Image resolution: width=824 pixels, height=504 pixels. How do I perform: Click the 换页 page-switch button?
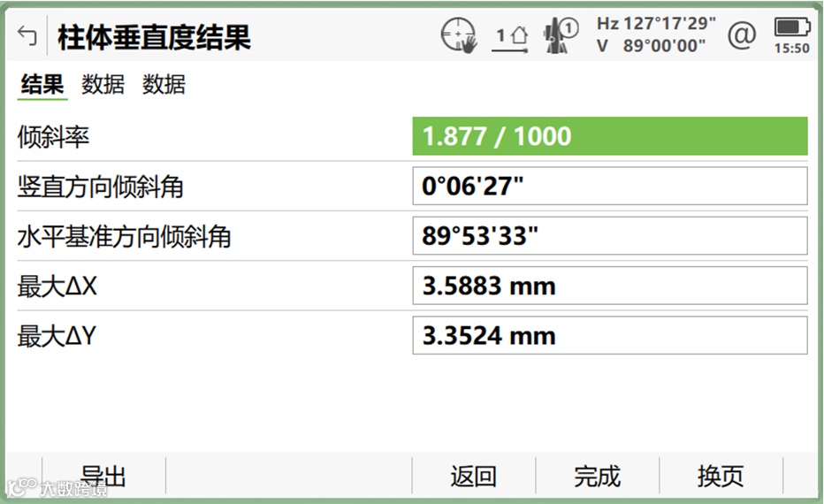(x=721, y=476)
